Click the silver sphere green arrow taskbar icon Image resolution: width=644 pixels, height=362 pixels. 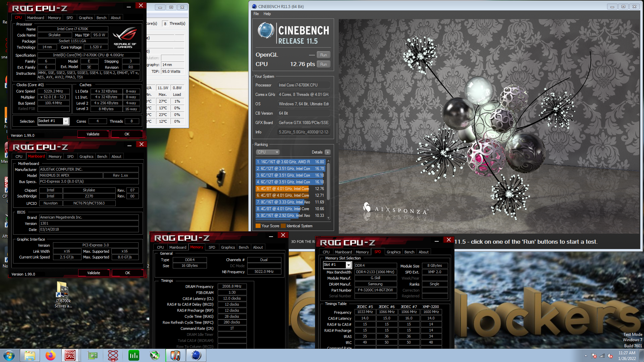[x=155, y=355]
